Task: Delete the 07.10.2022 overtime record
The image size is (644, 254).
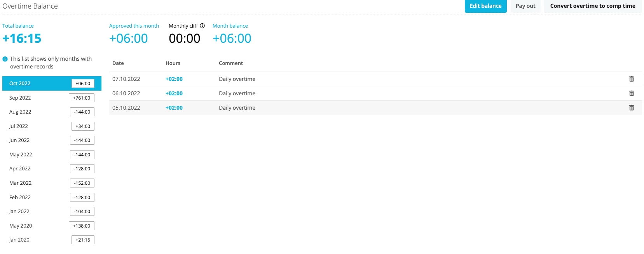Action: (631, 79)
